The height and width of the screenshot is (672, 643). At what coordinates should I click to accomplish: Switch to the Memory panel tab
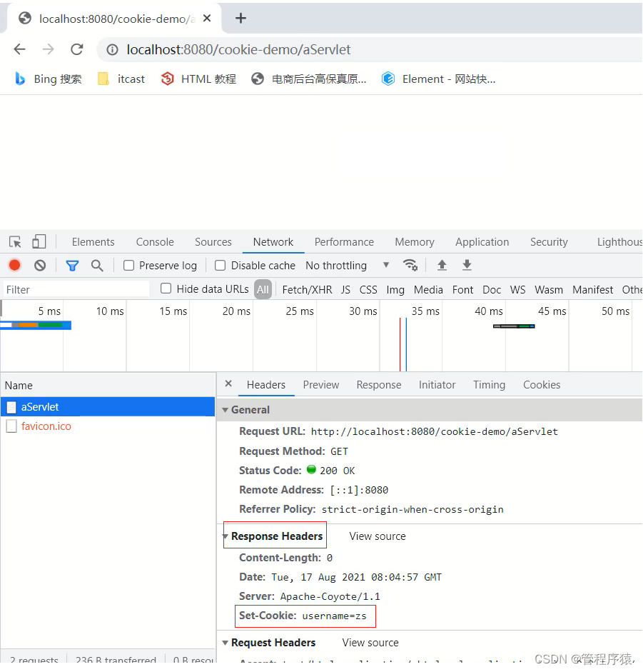click(x=414, y=242)
